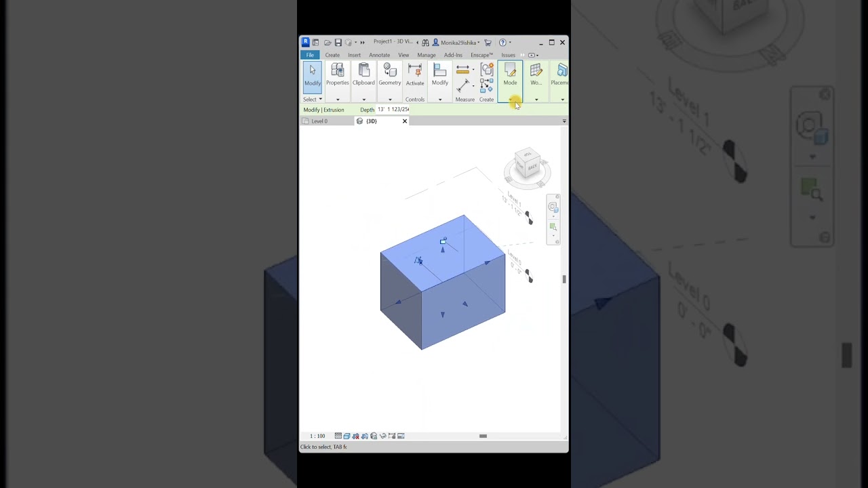Click the vertical scrollbar thumb of the view

564,279
